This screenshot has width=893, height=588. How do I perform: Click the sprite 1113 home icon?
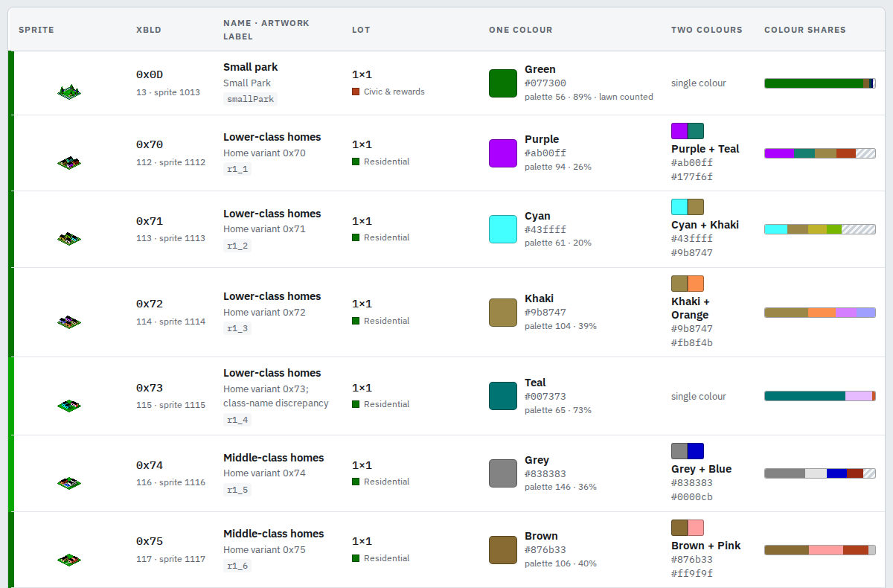click(69, 239)
